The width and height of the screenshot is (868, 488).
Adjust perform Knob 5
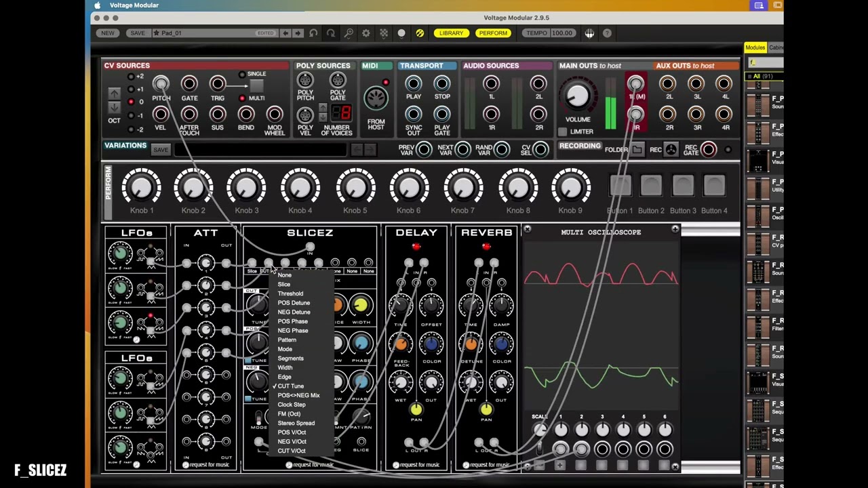355,188
